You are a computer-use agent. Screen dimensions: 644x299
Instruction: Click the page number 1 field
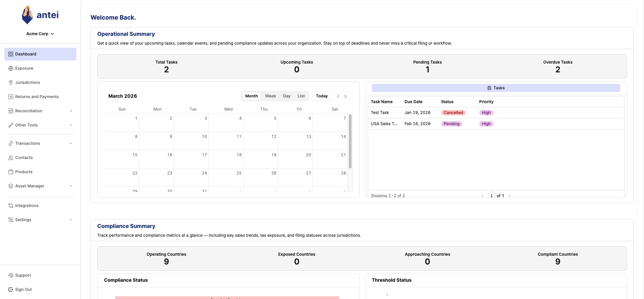pos(492,195)
